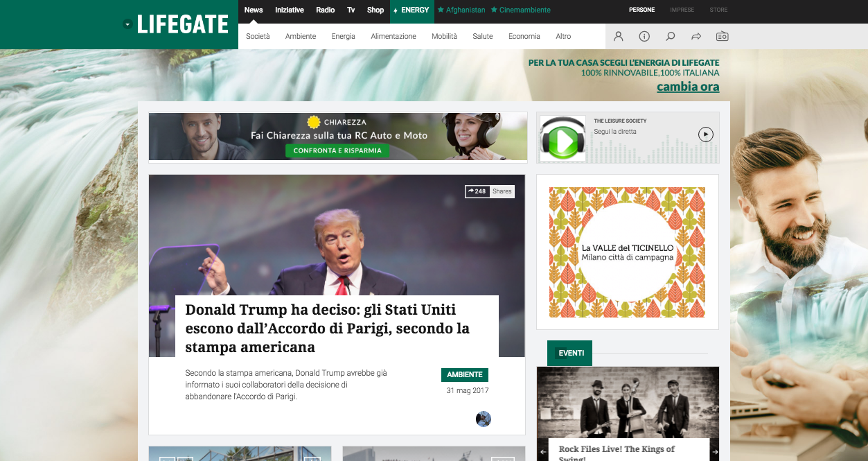Play The Leisure Society live radio stream
This screenshot has height=461, width=868.
coord(706,134)
